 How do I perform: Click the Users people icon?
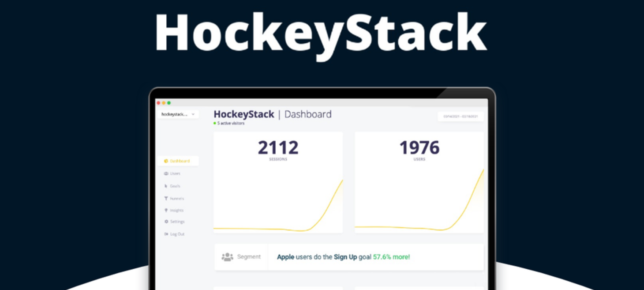166,173
